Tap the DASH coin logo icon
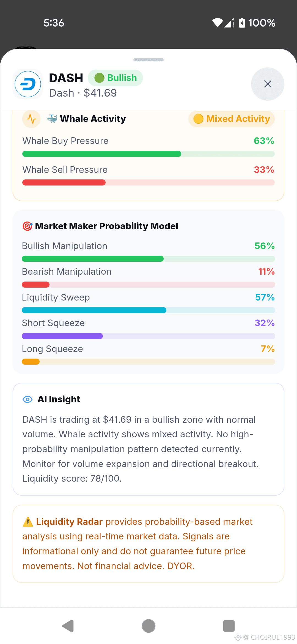Screen dimensions: 297x644 (x=28, y=84)
